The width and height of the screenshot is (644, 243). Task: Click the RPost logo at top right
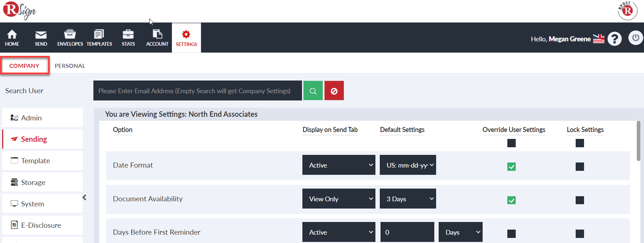point(628,11)
